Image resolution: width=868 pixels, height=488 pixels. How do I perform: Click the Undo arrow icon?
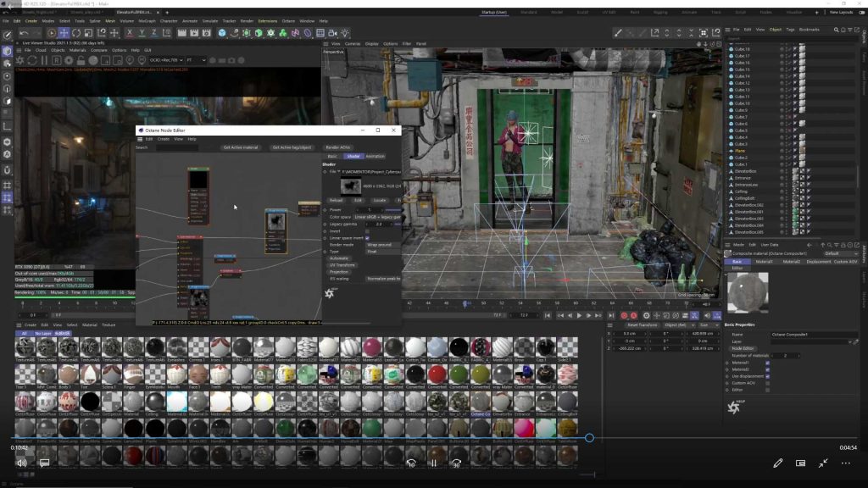[23, 33]
